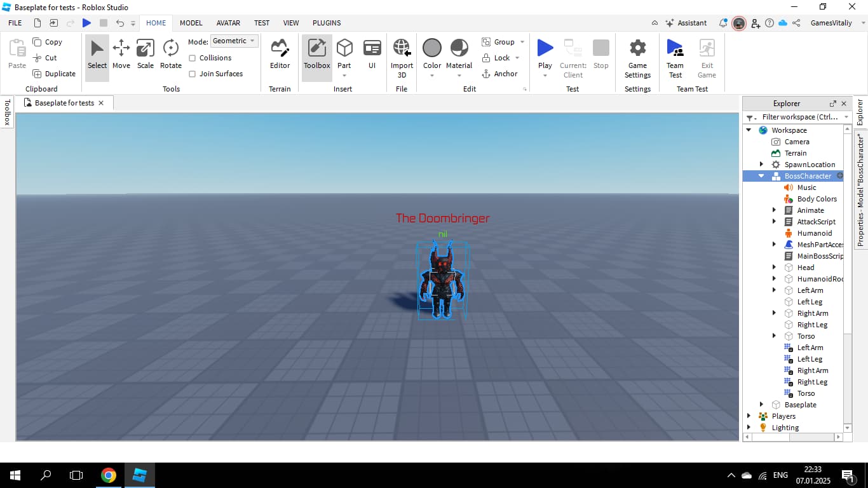Collapse the BossCharacter tree node
This screenshot has width=868, height=488.
(761, 176)
